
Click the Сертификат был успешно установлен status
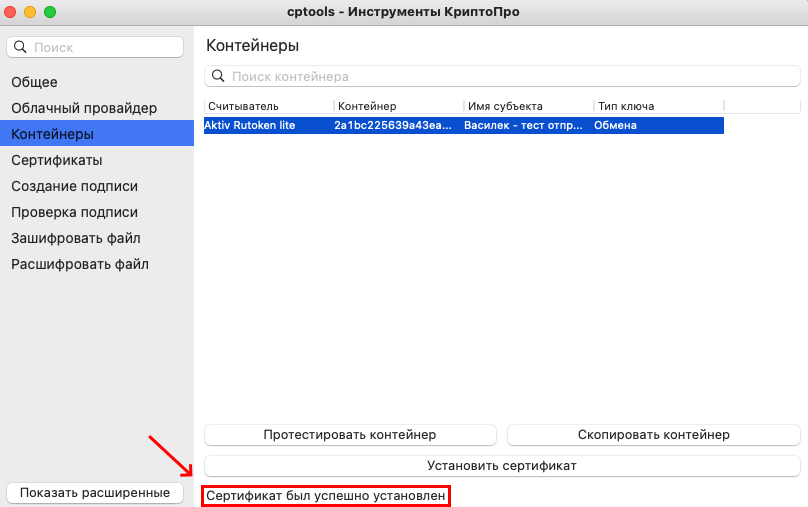326,496
